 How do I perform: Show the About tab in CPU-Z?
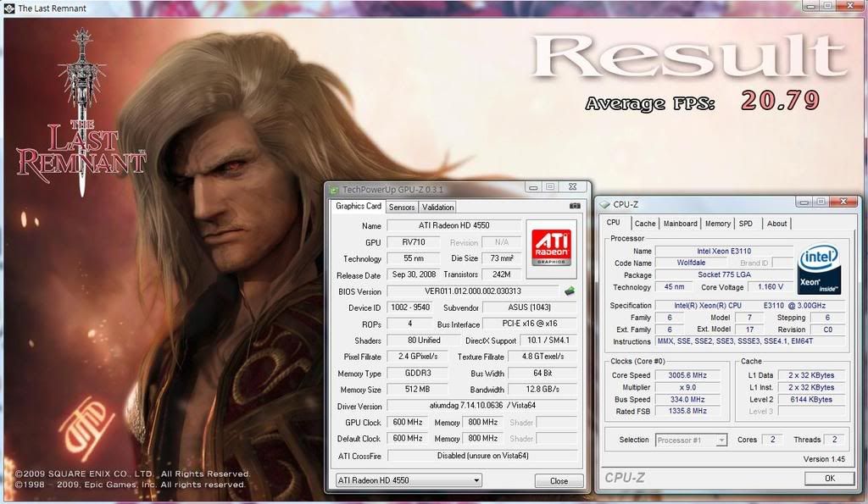(x=776, y=224)
